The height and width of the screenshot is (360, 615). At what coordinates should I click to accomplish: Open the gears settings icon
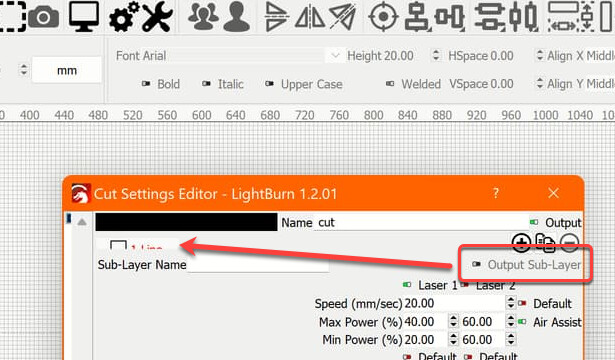123,16
